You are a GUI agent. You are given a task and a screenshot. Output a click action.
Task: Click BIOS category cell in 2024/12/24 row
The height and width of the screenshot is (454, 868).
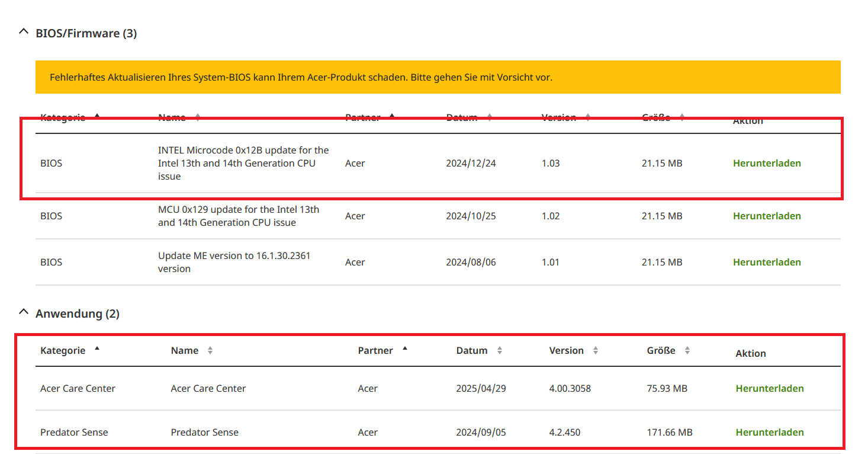51,163
